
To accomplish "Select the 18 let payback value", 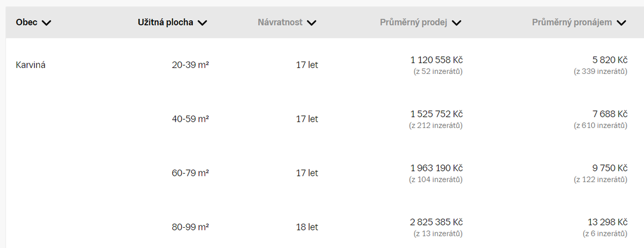I will point(307,227).
